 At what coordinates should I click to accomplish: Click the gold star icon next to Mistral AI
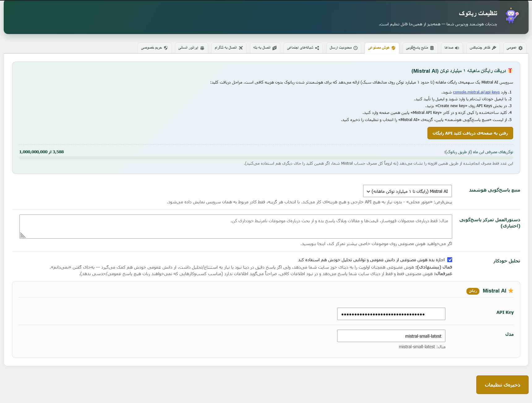[x=511, y=291]
